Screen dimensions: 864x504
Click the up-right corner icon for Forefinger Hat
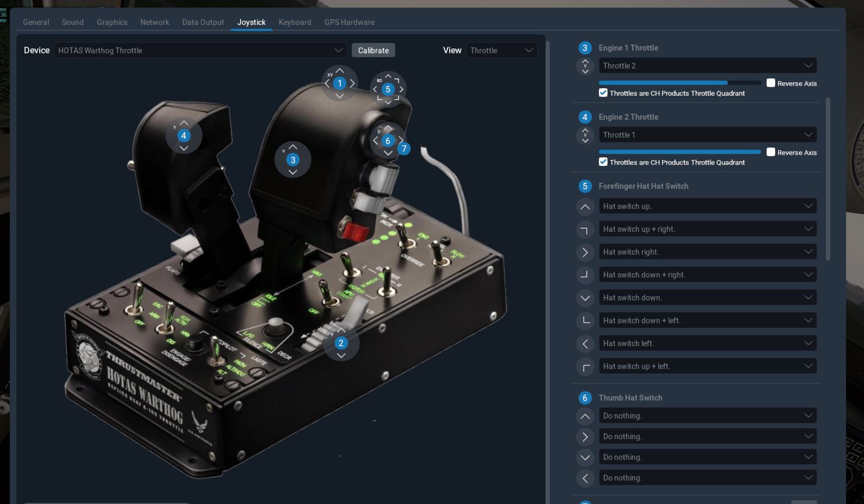point(585,230)
